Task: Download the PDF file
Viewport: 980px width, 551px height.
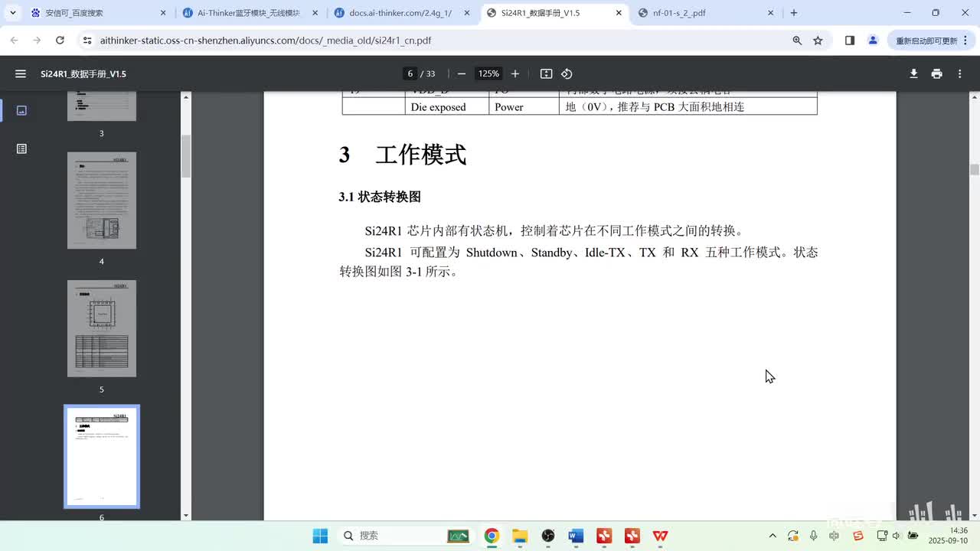Action: click(913, 73)
